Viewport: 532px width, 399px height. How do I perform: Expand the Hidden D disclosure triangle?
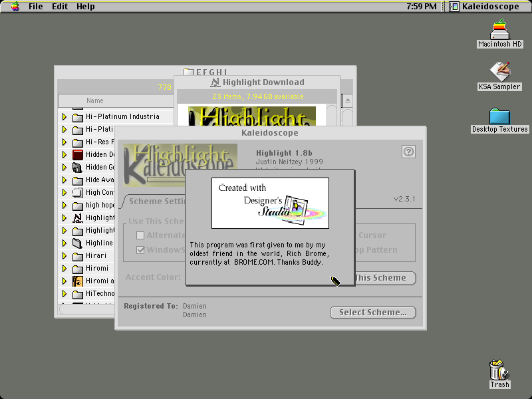[x=65, y=155]
